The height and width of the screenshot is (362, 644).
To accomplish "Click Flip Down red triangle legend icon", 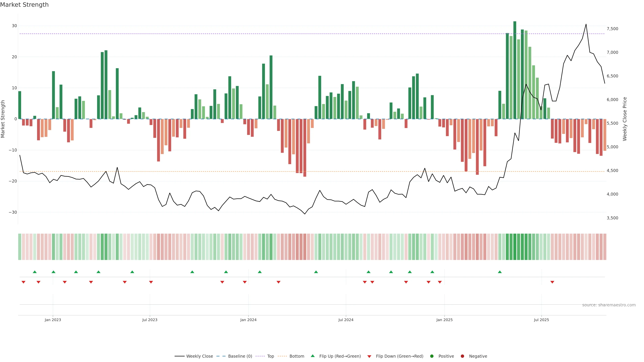I will pos(369,356).
